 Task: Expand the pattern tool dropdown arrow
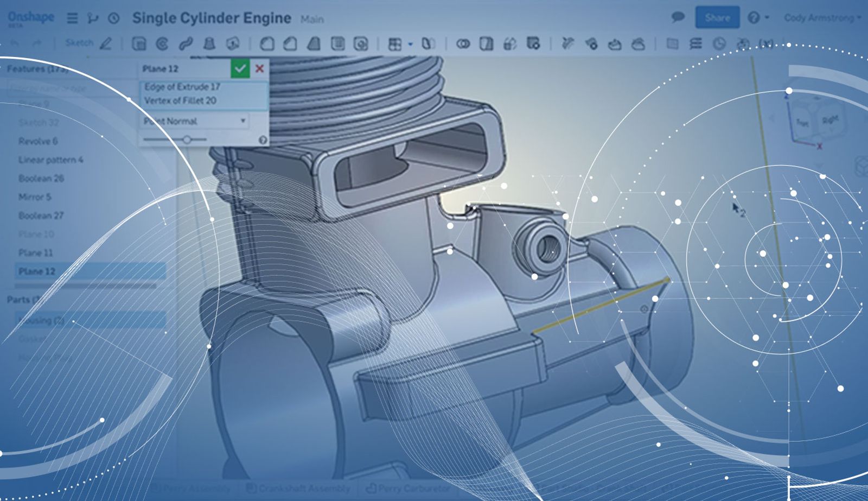(411, 43)
